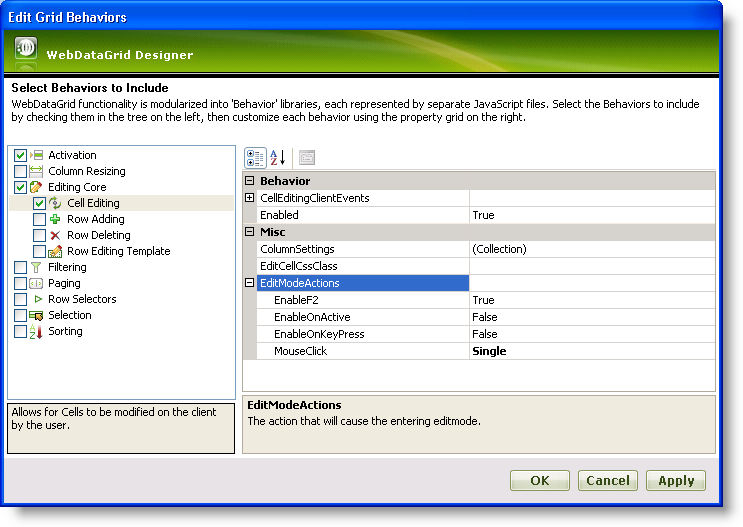Select Cell Editing in the behaviors tree

(x=95, y=203)
